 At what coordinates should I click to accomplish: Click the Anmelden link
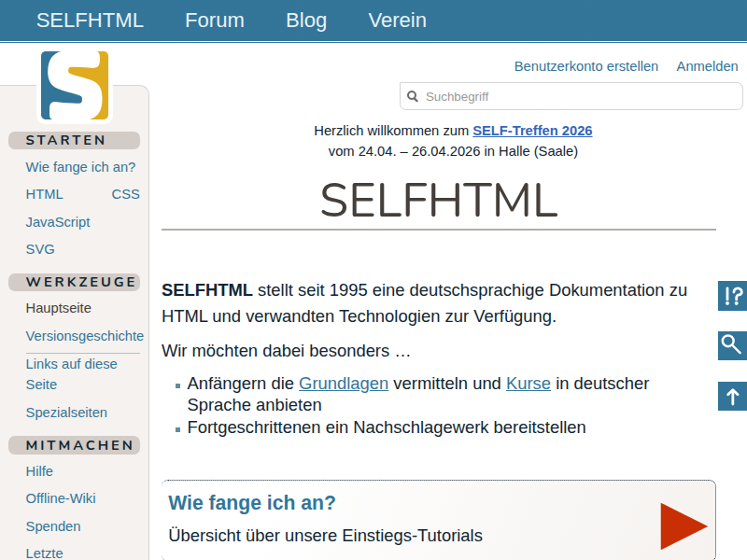707,66
